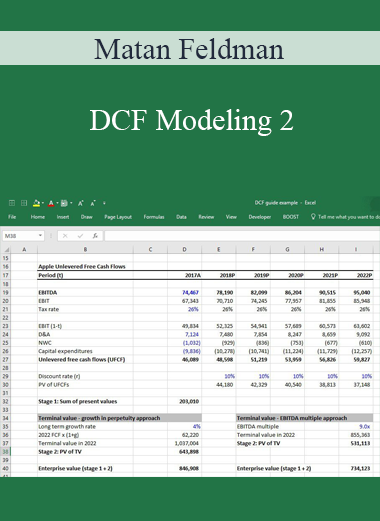
Task: Click the first borders icon in quick access toolbar
Action: coord(12,203)
